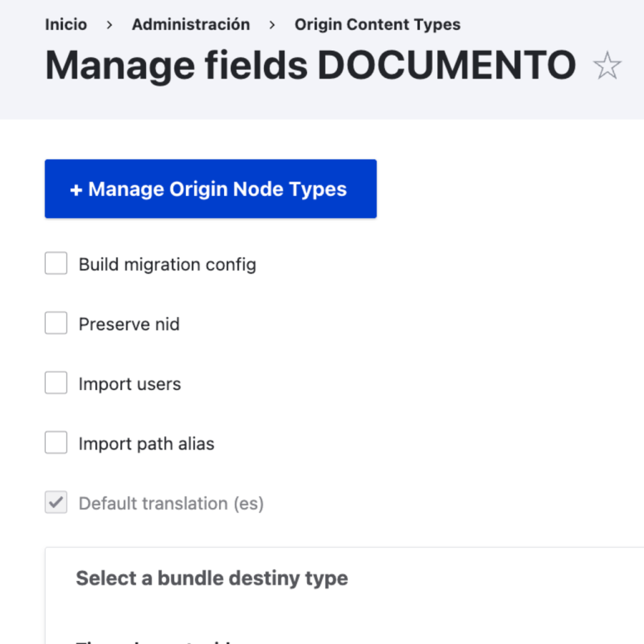Click the Import path alias label

pos(147,443)
